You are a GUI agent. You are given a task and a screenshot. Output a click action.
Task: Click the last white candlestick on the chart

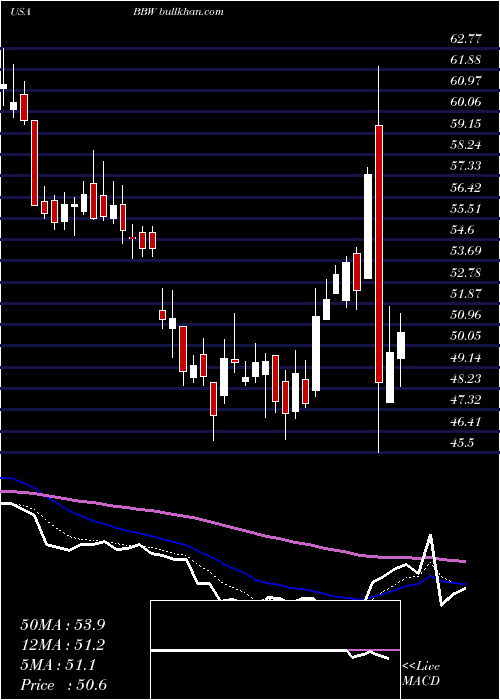401,345
